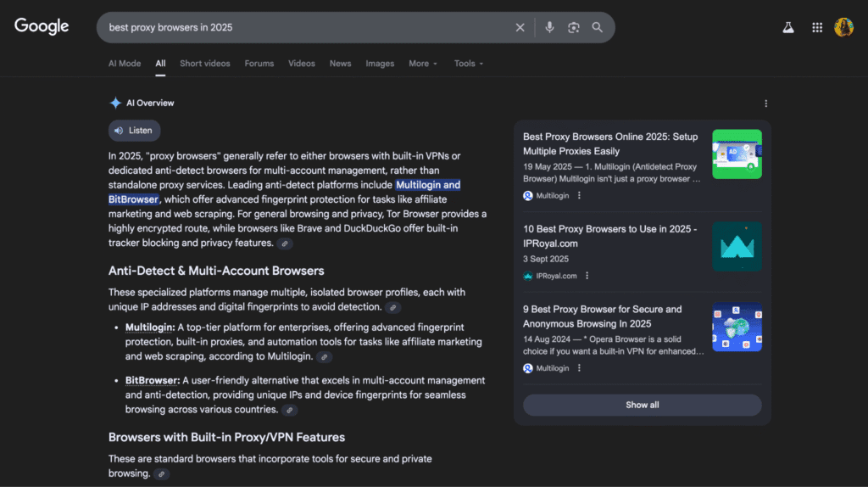Switch to the Images tab
This screenshot has height=487, width=868.
click(x=380, y=64)
